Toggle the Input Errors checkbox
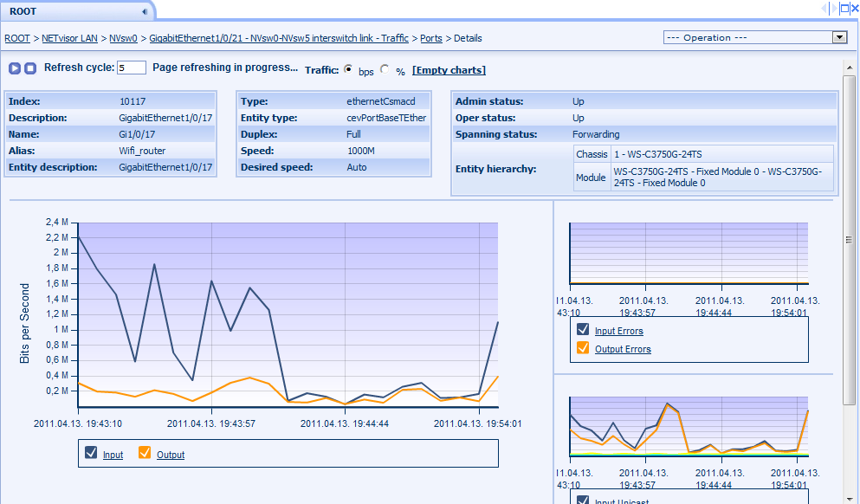Viewport: 860px width, 504px height. pyautogui.click(x=583, y=330)
